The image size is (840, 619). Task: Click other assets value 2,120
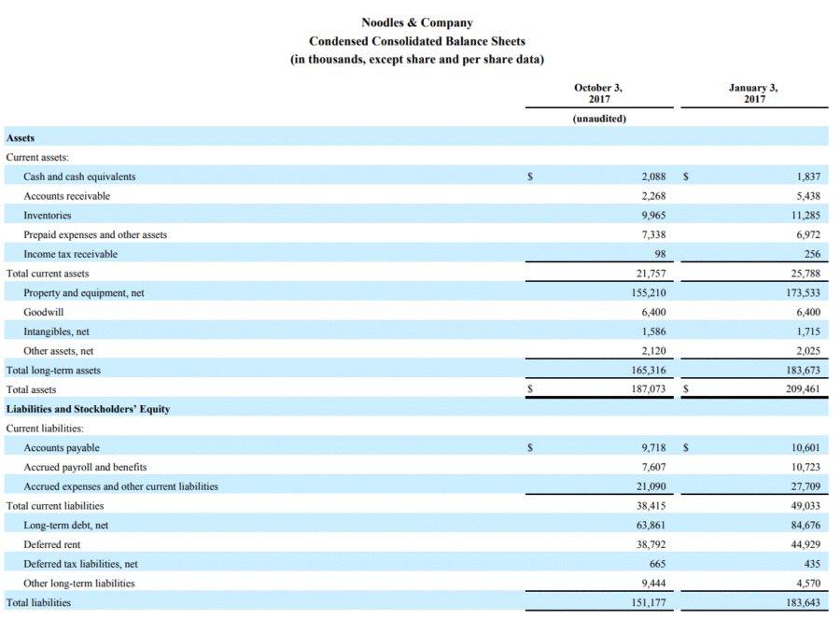tap(653, 351)
